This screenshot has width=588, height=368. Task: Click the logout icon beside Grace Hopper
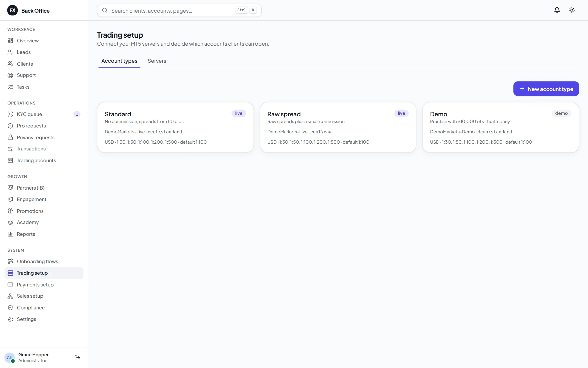77,357
